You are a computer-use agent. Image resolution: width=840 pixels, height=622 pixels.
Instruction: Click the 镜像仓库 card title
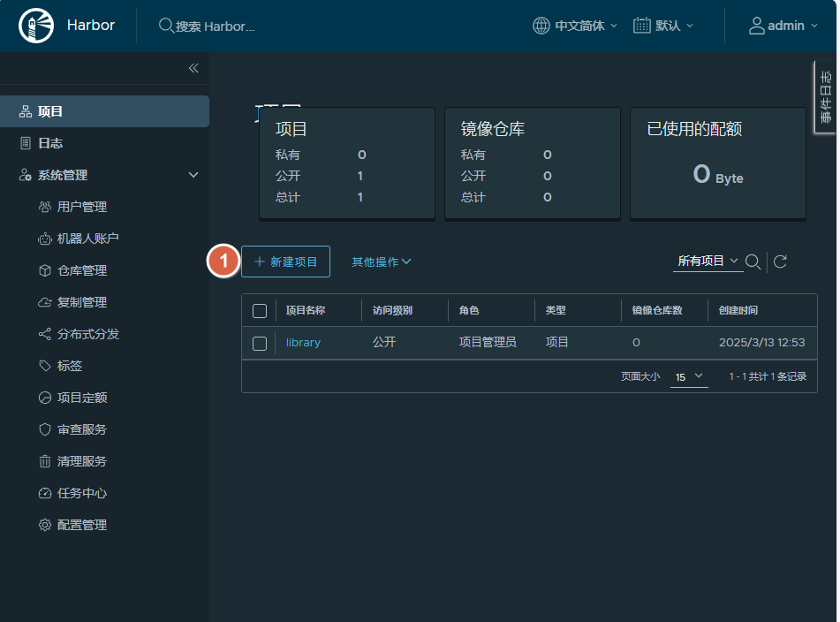(x=493, y=129)
